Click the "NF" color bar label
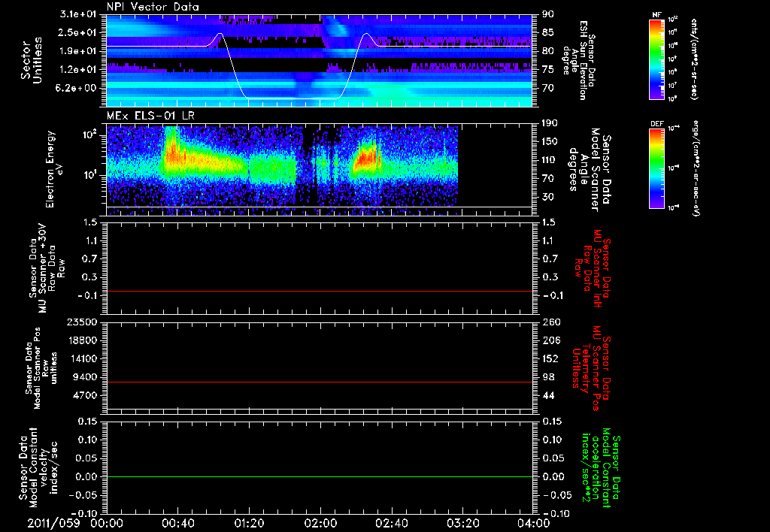Image resolution: width=770 pixels, height=532 pixels. tap(656, 15)
